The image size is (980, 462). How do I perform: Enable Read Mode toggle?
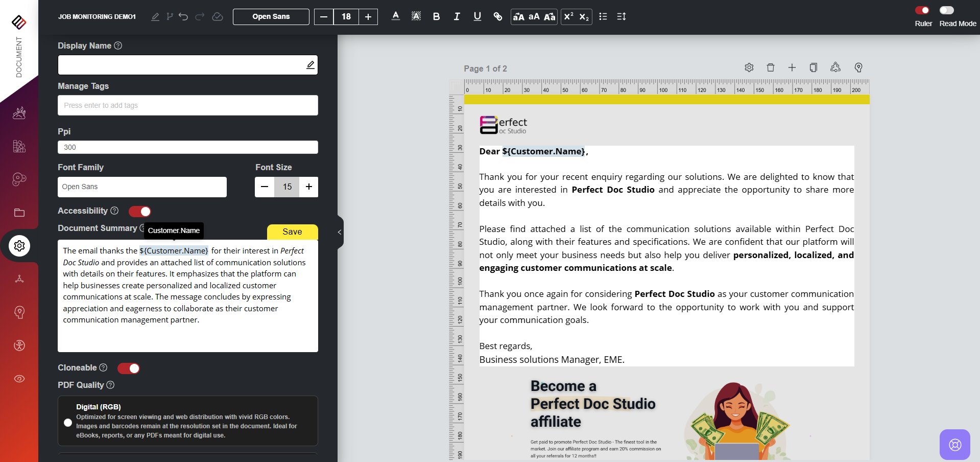pos(946,10)
